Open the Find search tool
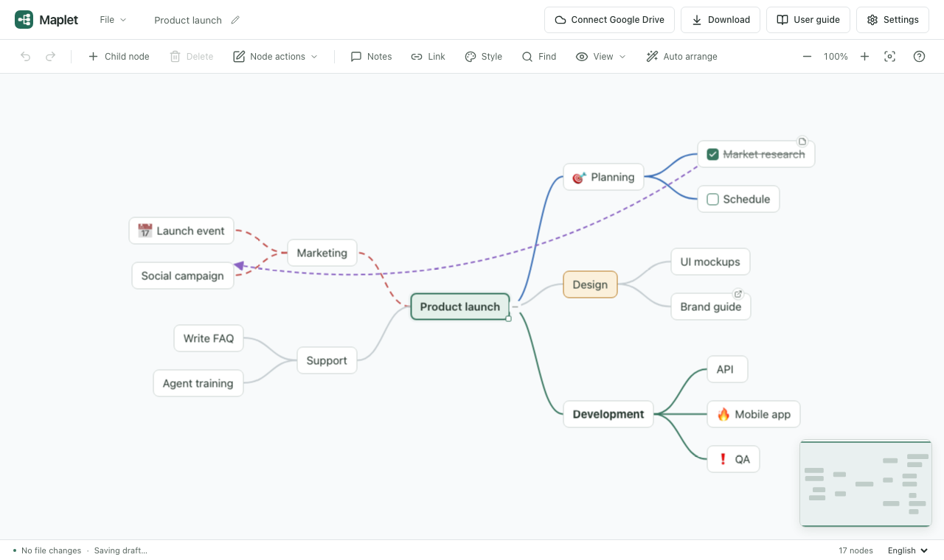This screenshot has height=560, width=944. coord(538,57)
